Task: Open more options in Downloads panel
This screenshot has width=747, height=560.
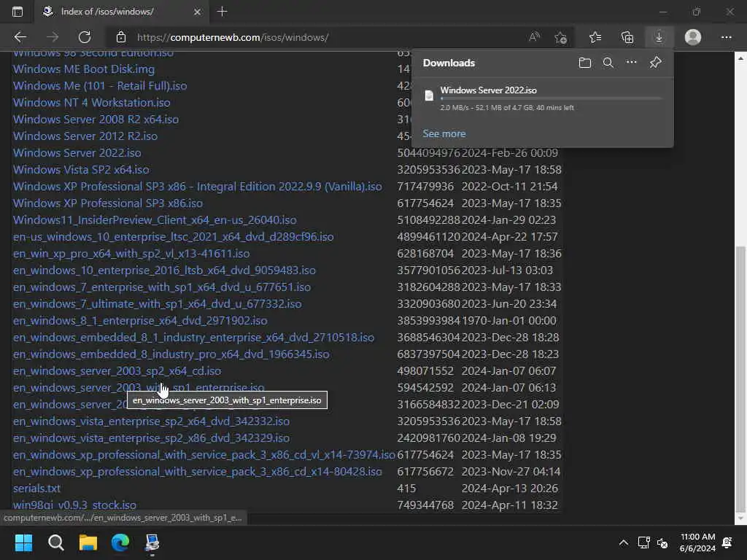Action: pyautogui.click(x=631, y=63)
